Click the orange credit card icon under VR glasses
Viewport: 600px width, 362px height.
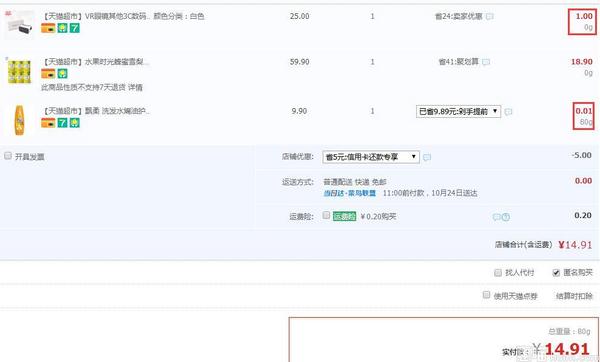point(48,28)
